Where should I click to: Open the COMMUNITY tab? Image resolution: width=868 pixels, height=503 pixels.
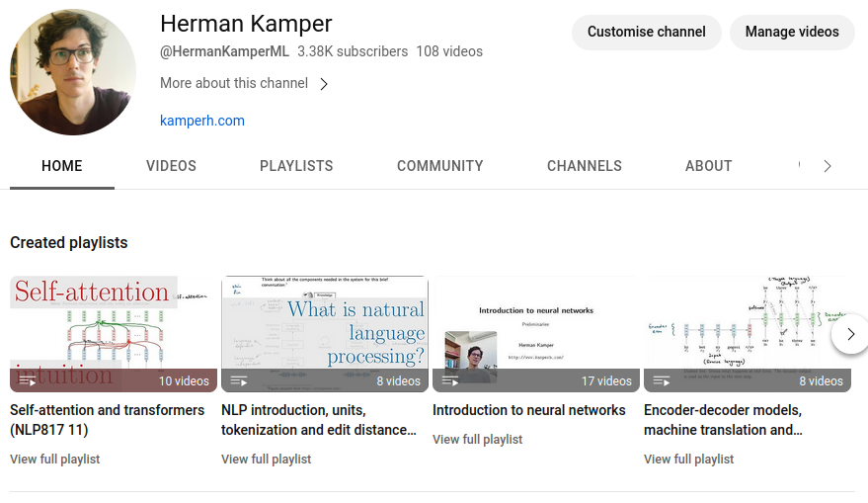coord(440,166)
